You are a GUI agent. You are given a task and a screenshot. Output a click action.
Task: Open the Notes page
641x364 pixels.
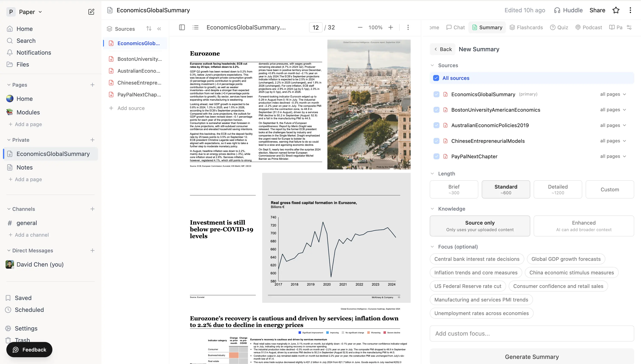click(x=25, y=167)
